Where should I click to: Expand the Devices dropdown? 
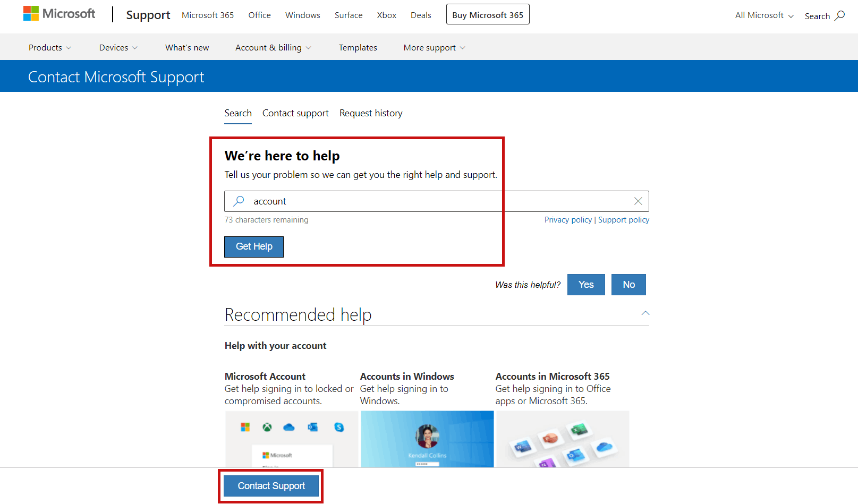[118, 48]
